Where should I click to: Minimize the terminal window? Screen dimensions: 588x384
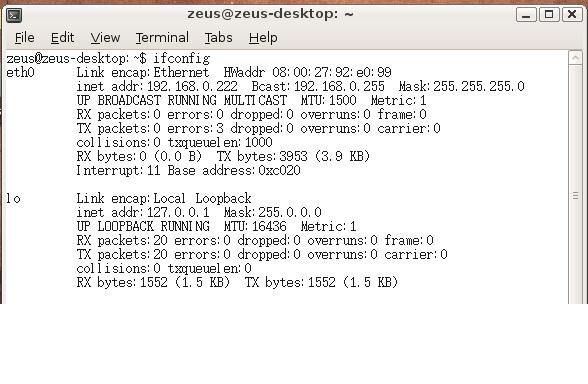point(526,15)
